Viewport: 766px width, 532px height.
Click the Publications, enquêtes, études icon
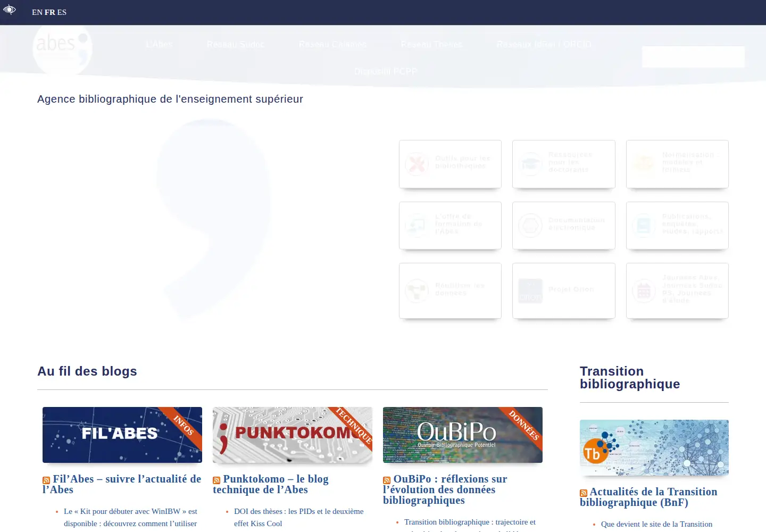coord(644,225)
